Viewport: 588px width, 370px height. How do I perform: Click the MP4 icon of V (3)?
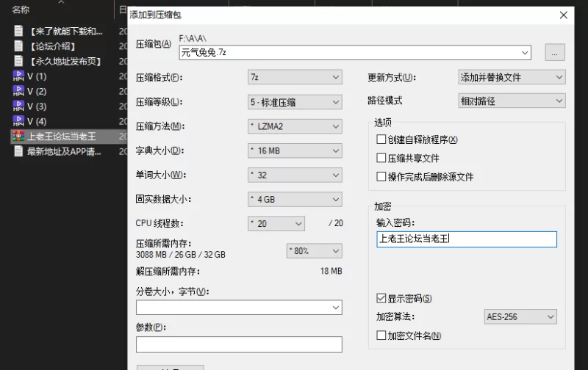[x=18, y=106]
